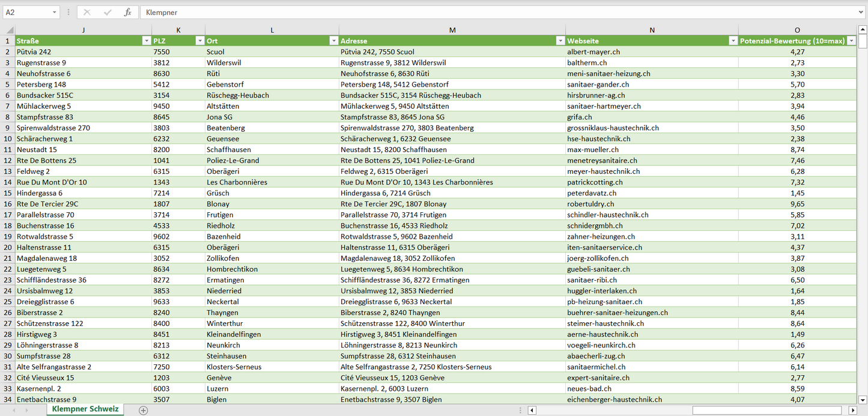Click the Insert Function fx icon

pos(127,12)
